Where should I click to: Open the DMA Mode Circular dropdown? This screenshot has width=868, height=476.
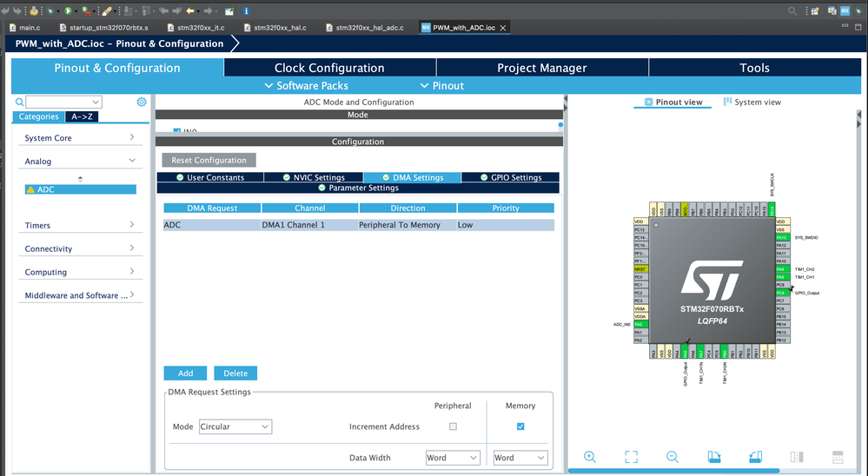[x=235, y=426]
